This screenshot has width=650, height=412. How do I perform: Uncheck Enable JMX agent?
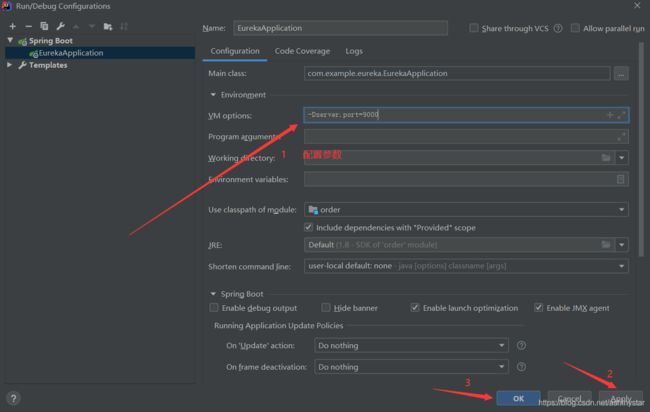click(538, 308)
